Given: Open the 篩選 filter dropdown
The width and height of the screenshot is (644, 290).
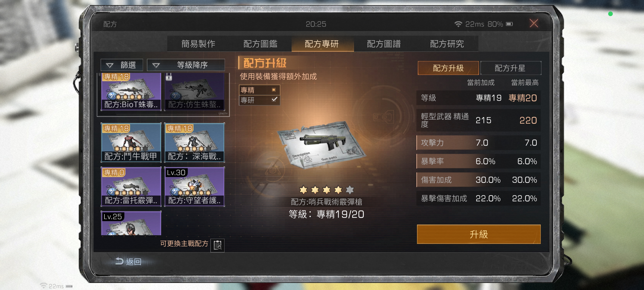Looking at the screenshot, I should click(122, 65).
